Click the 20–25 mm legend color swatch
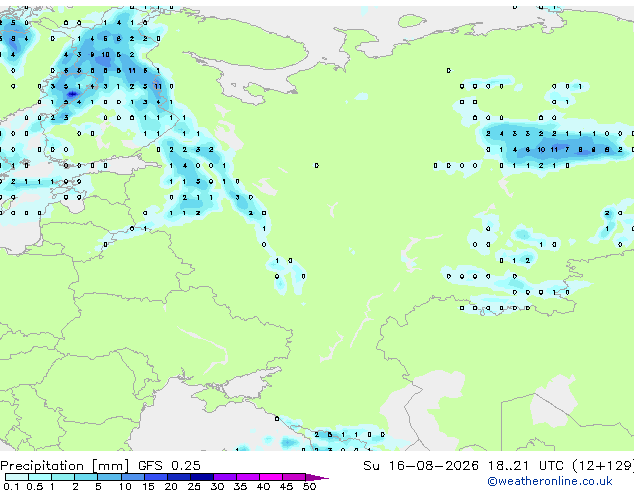This screenshot has height=490, width=634. (x=178, y=477)
